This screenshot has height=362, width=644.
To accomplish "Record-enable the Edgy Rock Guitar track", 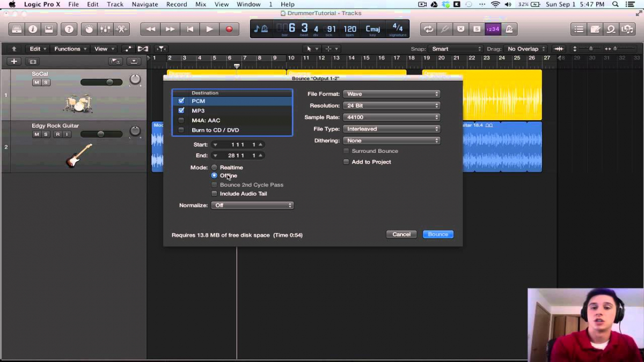I will (57, 134).
